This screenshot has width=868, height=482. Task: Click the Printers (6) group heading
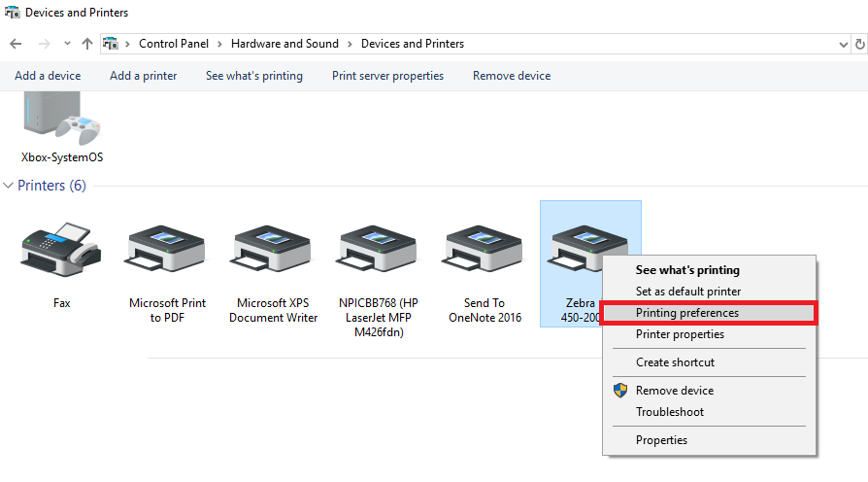point(52,185)
